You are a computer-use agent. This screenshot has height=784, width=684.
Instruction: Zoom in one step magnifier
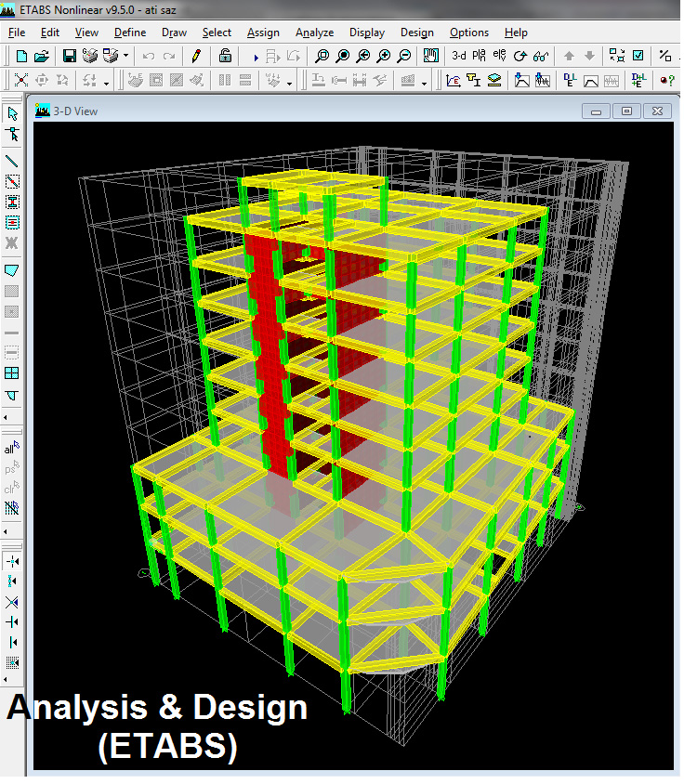(383, 56)
